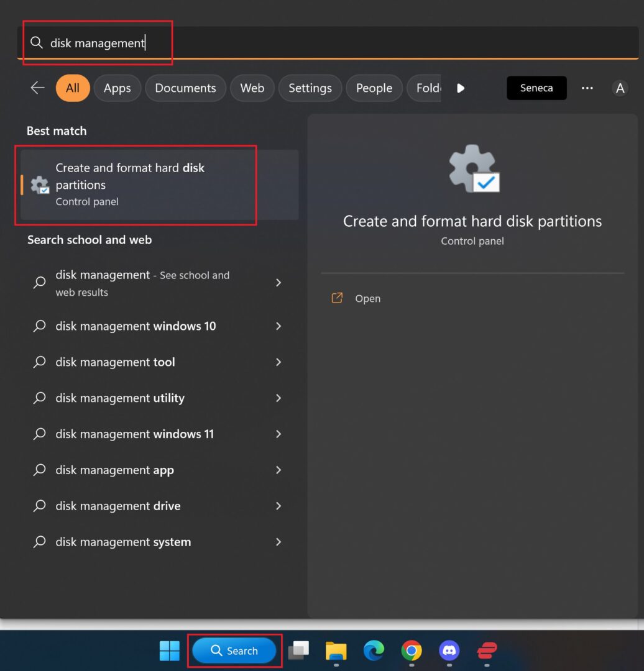This screenshot has height=671, width=644.
Task: Open the red ExpressVPN taskbar app
Action: pos(487,650)
